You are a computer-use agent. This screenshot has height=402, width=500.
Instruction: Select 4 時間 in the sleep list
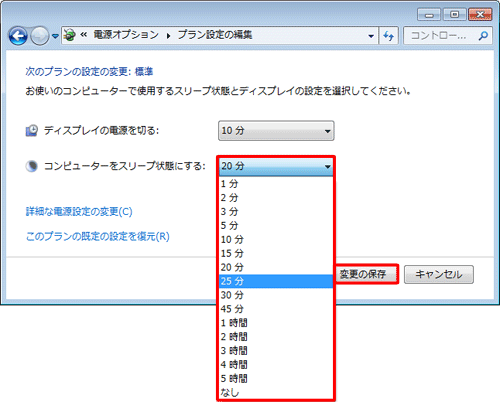tap(276, 365)
